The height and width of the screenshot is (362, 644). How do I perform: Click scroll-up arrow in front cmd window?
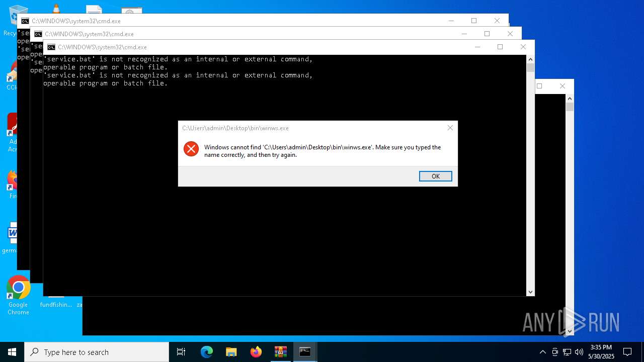(530, 59)
